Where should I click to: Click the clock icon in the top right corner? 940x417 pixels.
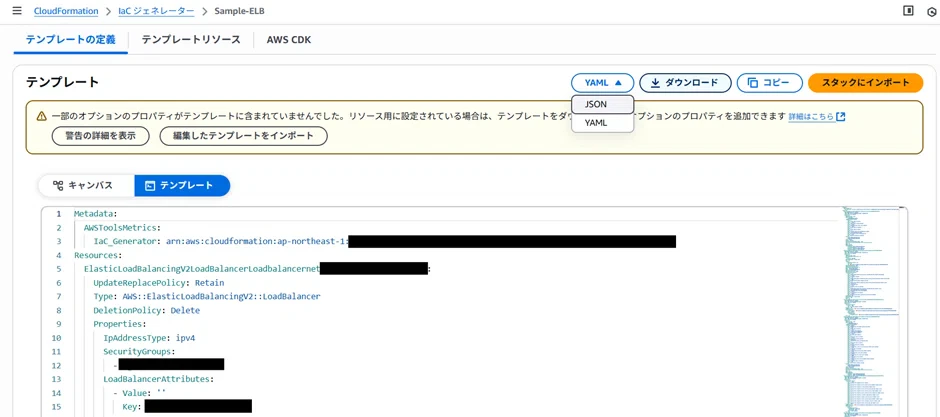tap(934, 11)
